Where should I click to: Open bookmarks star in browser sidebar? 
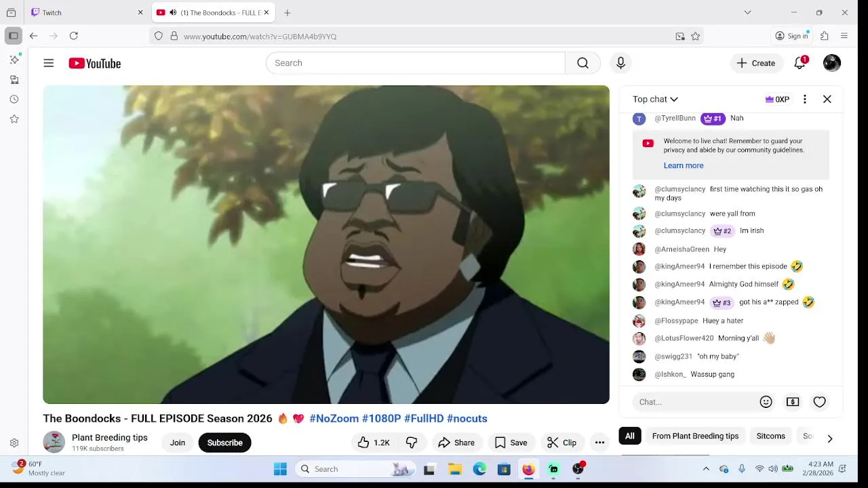click(x=14, y=119)
